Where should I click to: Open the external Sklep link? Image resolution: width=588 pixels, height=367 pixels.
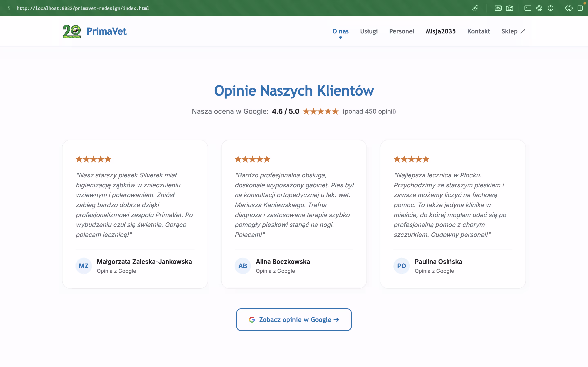point(513,31)
